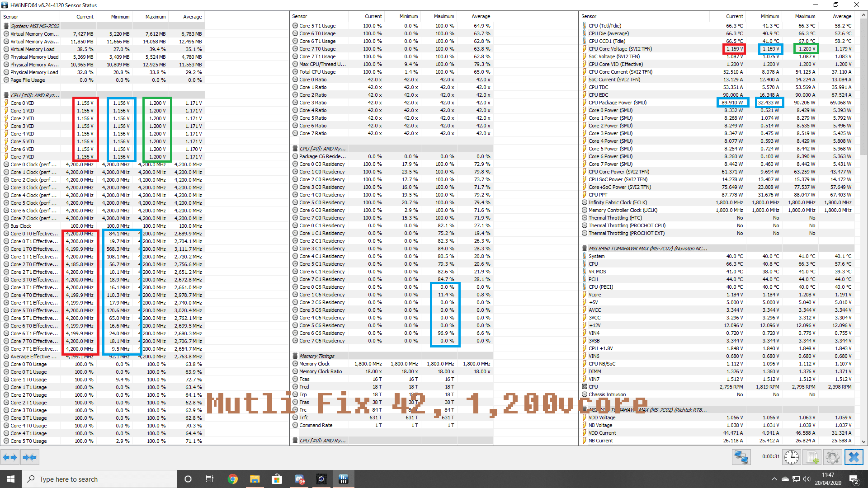Select the 'System: MSI MS-7C02' group header
The image size is (868, 488).
click(x=35, y=26)
